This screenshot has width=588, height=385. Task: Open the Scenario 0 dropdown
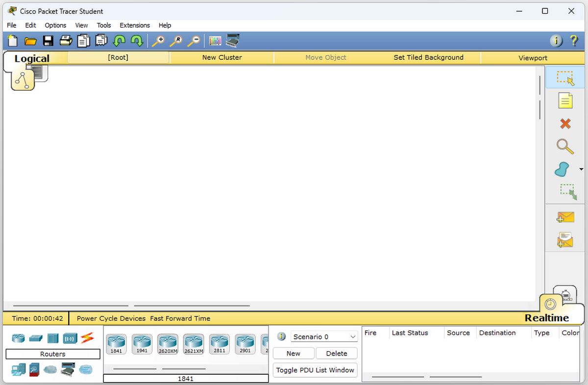[x=324, y=337]
